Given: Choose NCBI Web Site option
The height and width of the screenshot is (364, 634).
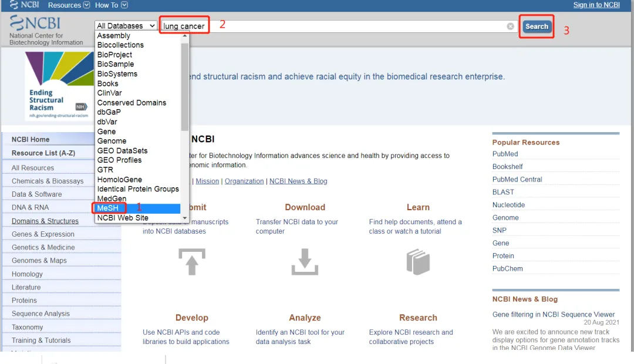Looking at the screenshot, I should pos(137,218).
